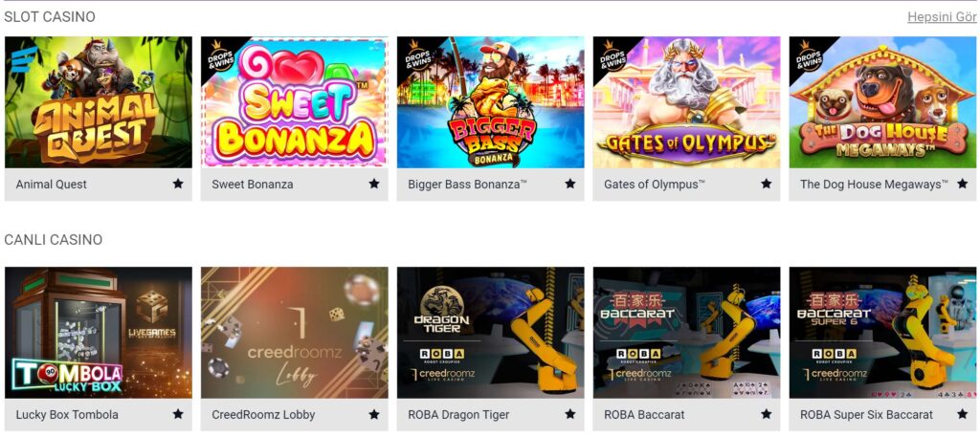This screenshot has height=437, width=980.
Task: Open the Baccarat Super 6 robot thumbnail
Action: [882, 333]
